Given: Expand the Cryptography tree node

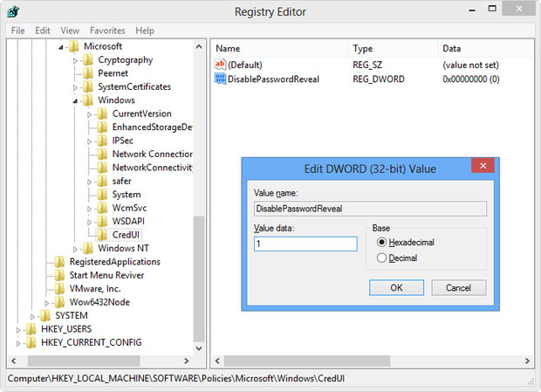Looking at the screenshot, I should pos(75,61).
